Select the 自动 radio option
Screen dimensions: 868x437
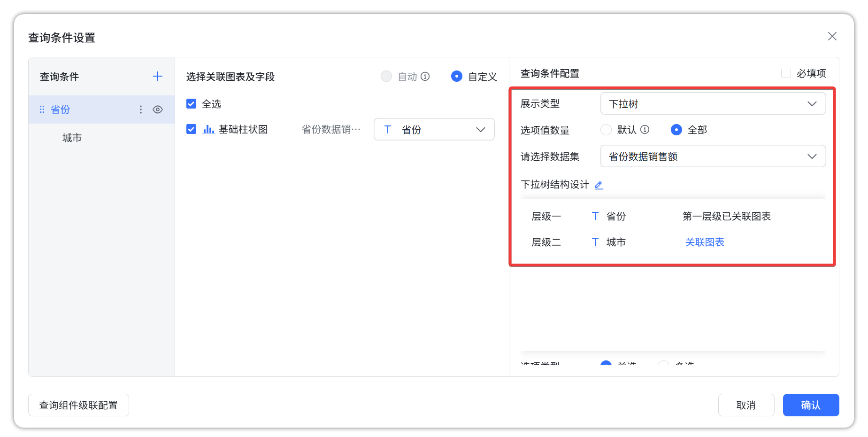coord(386,76)
